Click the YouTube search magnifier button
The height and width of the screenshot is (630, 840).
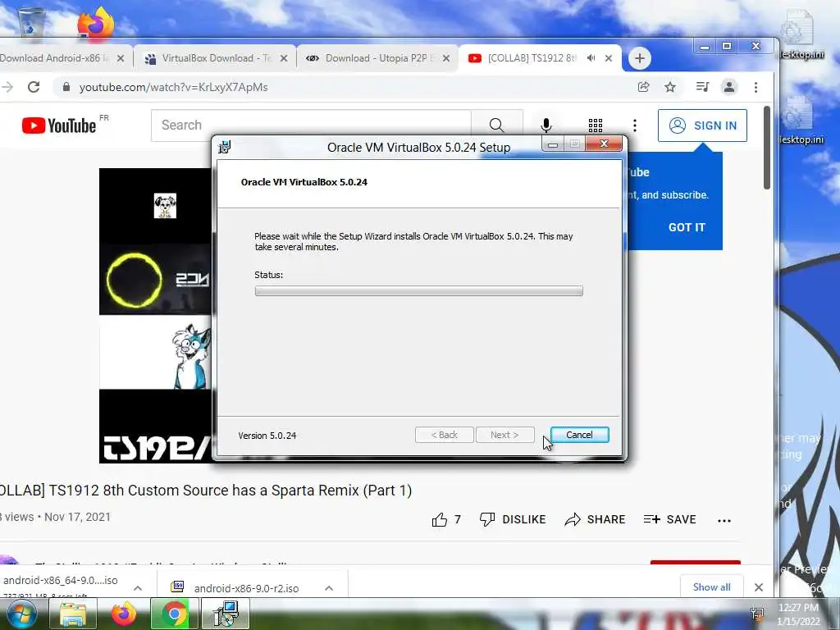(496, 126)
